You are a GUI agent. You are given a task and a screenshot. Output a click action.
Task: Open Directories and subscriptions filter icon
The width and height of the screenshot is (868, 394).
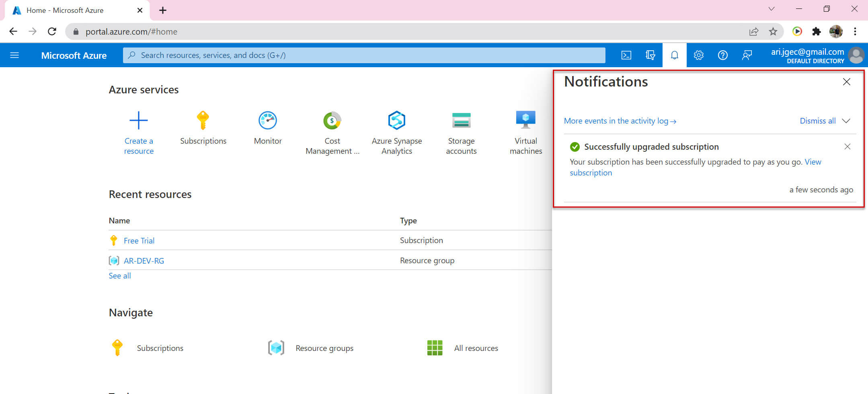[650, 55]
